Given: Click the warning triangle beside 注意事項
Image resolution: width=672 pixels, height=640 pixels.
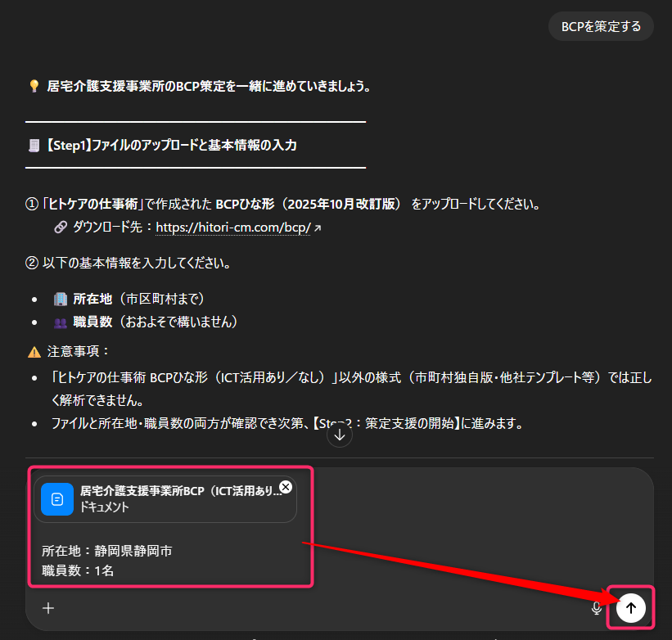Looking at the screenshot, I should 34,352.
